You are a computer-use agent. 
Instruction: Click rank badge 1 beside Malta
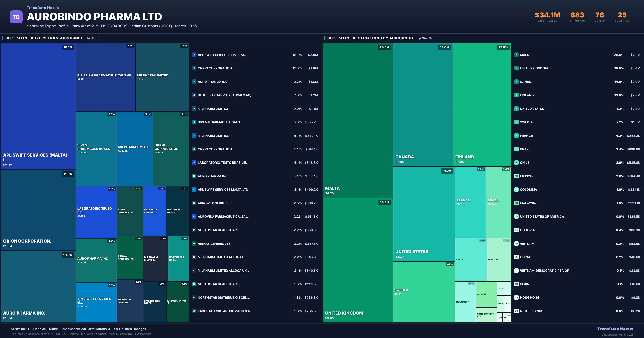pyautogui.click(x=516, y=55)
